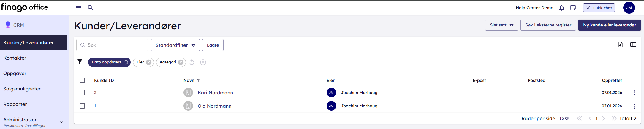Click the filter funnel icon
The width and height of the screenshot is (644, 129).
click(x=80, y=62)
